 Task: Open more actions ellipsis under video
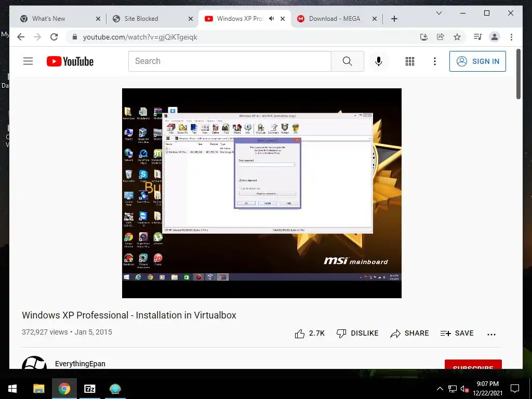[x=491, y=334]
